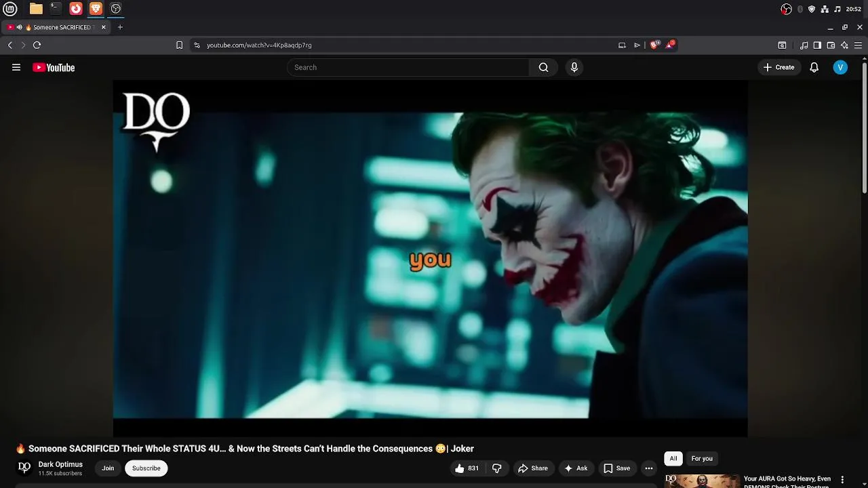The image size is (868, 488).
Task: Click the Joker video player to pause
Action: [430, 258]
